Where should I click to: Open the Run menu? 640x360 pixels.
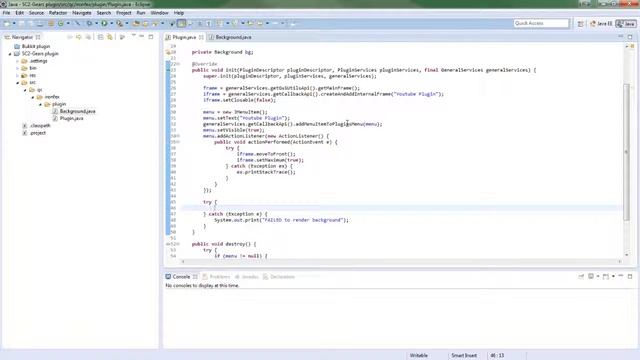coord(141,13)
